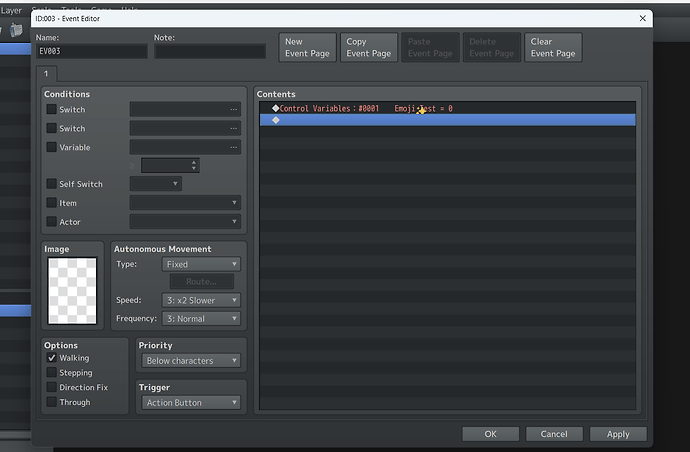
Task: Enable the first Switch condition checkbox
Action: coord(51,109)
